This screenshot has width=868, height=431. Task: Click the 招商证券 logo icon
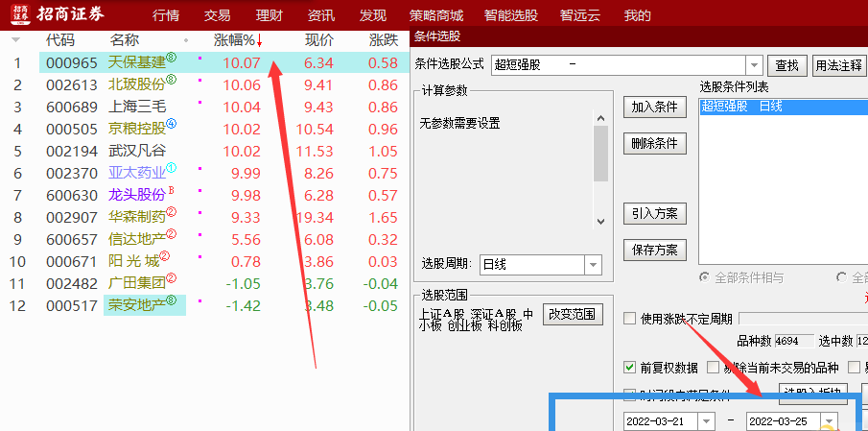click(x=21, y=14)
